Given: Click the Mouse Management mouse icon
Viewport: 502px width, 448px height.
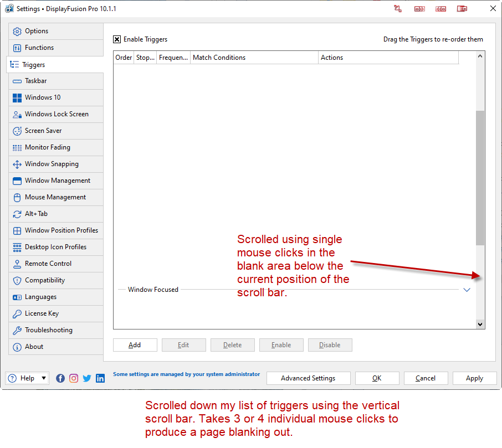Looking at the screenshot, I should tap(17, 197).
